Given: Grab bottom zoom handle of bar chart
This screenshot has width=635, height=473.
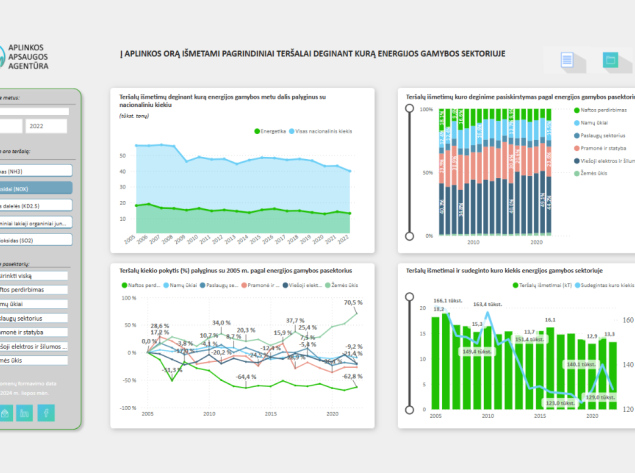Looking at the screenshot, I should coord(409,410).
